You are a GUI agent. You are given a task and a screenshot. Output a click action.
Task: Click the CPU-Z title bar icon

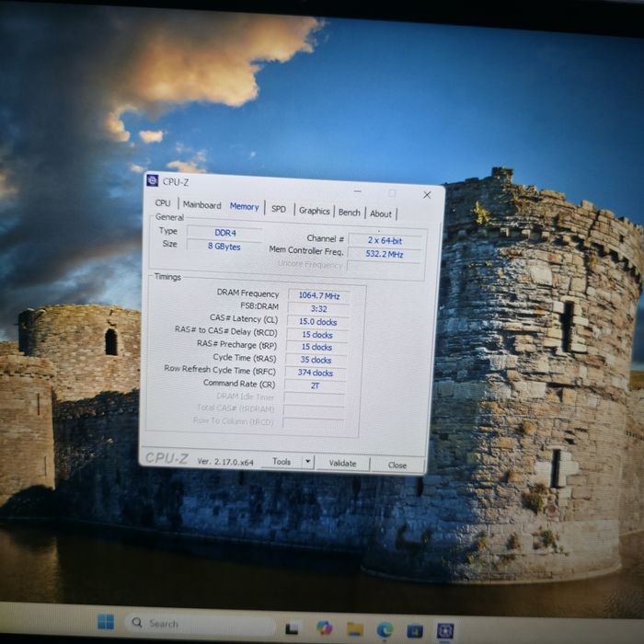tap(153, 180)
